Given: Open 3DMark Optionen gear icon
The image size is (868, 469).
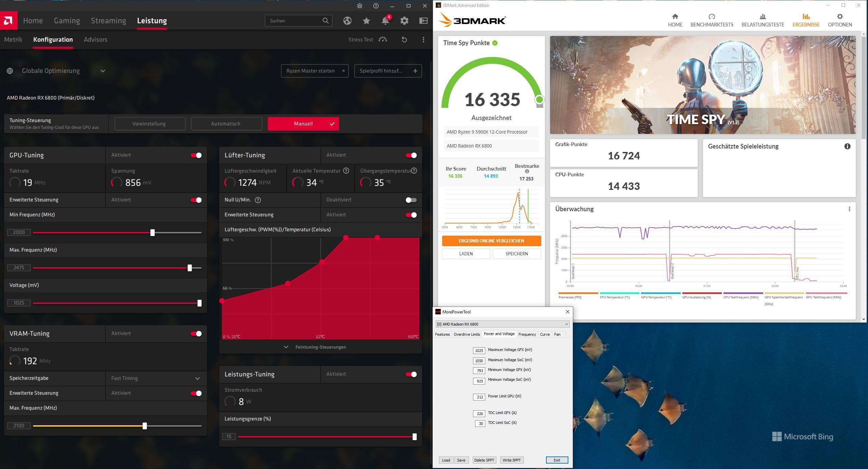Looking at the screenshot, I should click(839, 17).
